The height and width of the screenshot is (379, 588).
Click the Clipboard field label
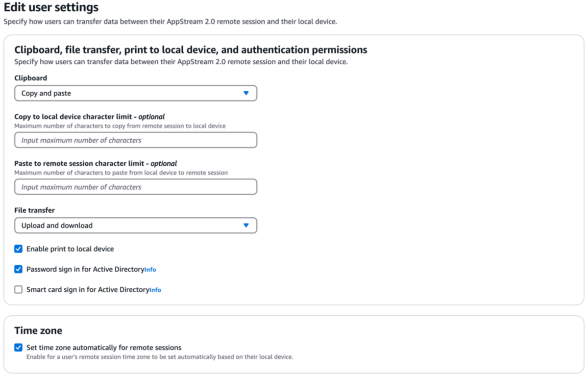pyautogui.click(x=31, y=78)
